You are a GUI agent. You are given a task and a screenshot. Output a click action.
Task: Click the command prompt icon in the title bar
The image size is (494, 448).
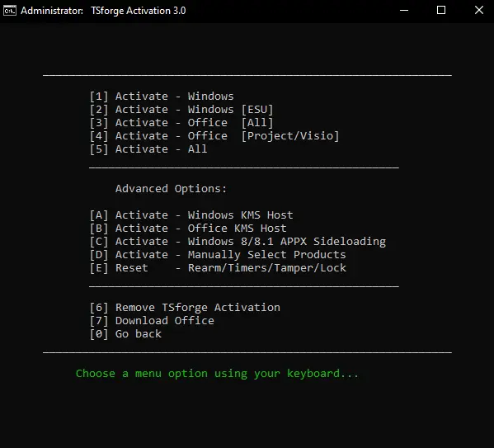tap(9, 11)
